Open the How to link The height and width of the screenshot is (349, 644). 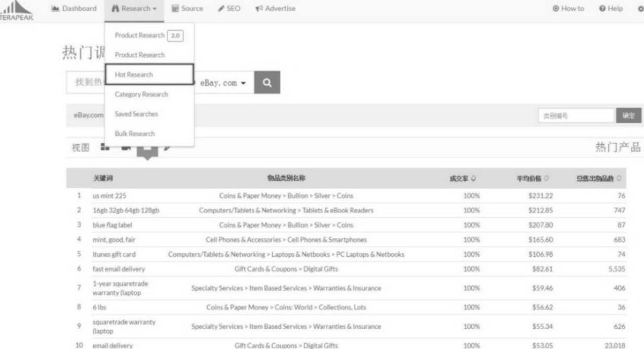(568, 8)
